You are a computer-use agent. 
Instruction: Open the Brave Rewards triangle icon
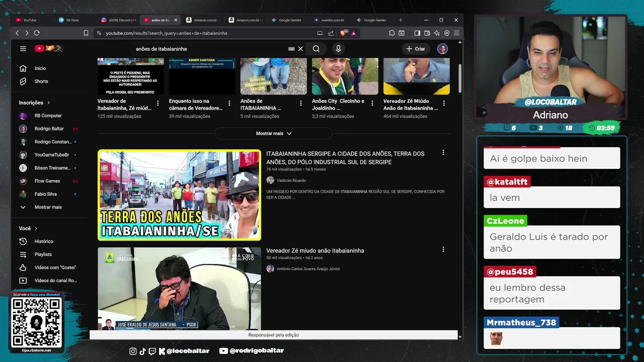click(354, 33)
